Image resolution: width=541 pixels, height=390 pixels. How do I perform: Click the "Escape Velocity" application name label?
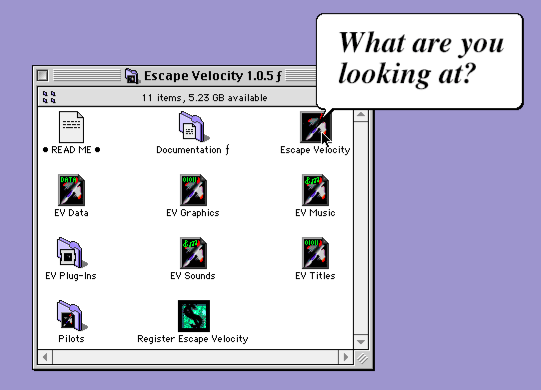315,150
